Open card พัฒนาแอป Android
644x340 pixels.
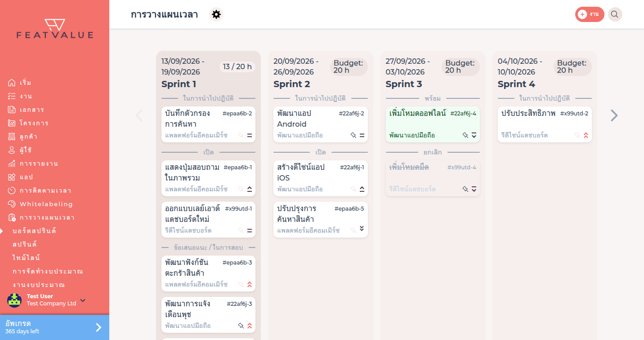[320, 124]
